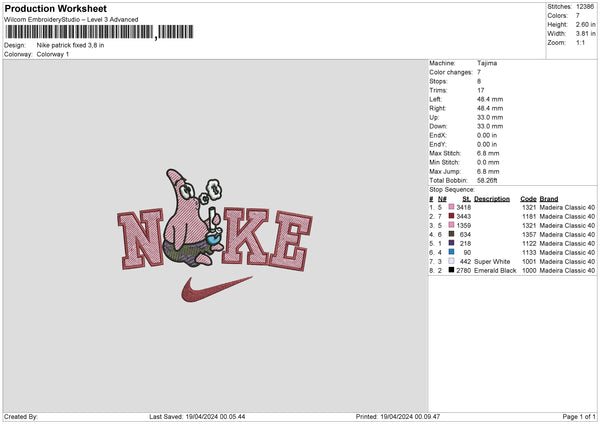Click the Wilcom EmbroideryStudio Level 3 Advanced text
600x424 pixels.
coord(71,20)
